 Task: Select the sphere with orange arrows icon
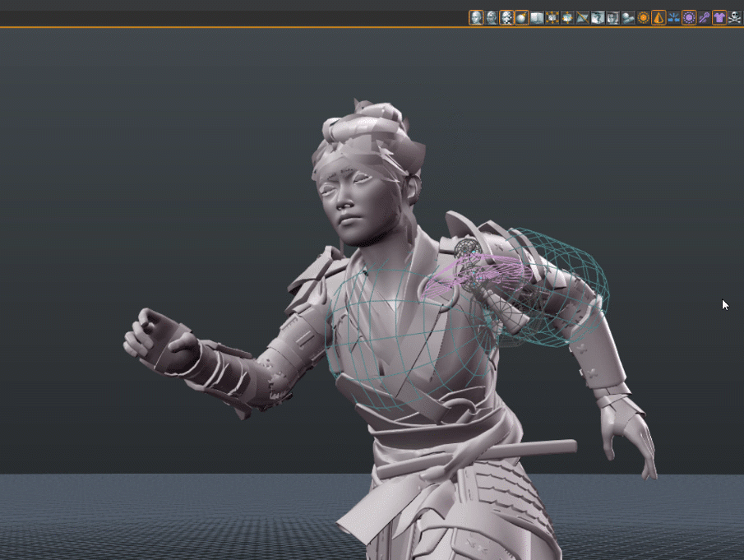[566, 16]
